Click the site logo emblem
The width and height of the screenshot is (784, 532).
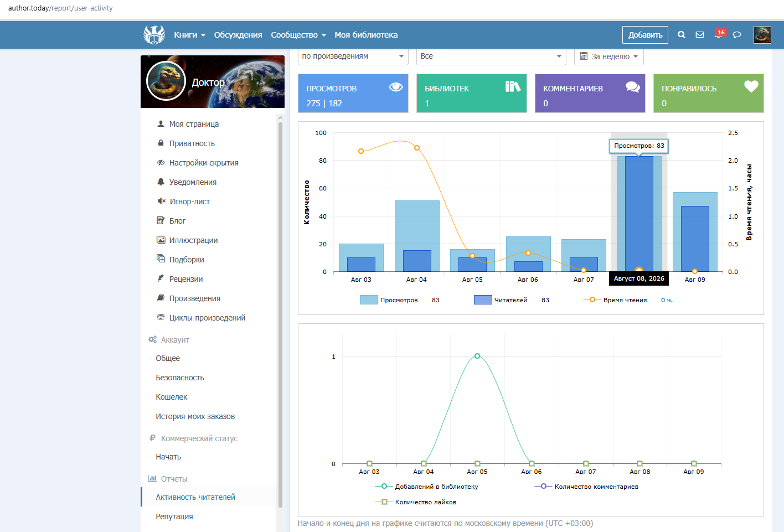click(x=154, y=35)
